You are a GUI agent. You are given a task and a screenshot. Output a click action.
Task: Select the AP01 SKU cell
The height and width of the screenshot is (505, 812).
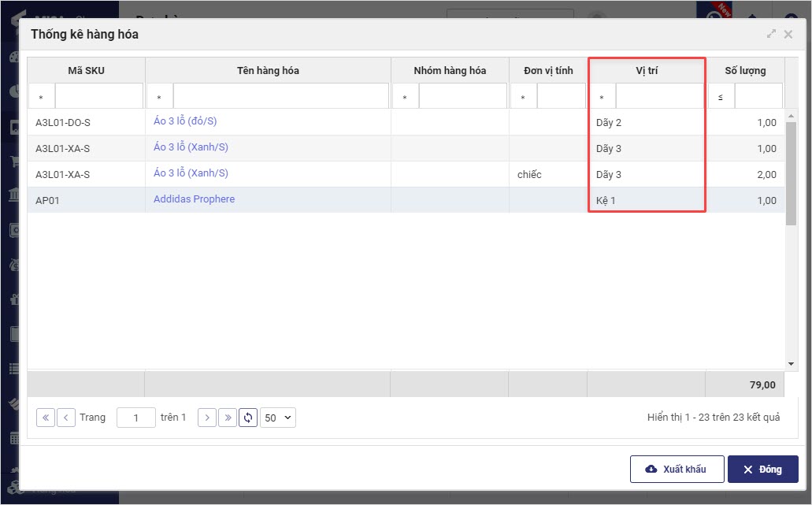pyautogui.click(x=86, y=200)
